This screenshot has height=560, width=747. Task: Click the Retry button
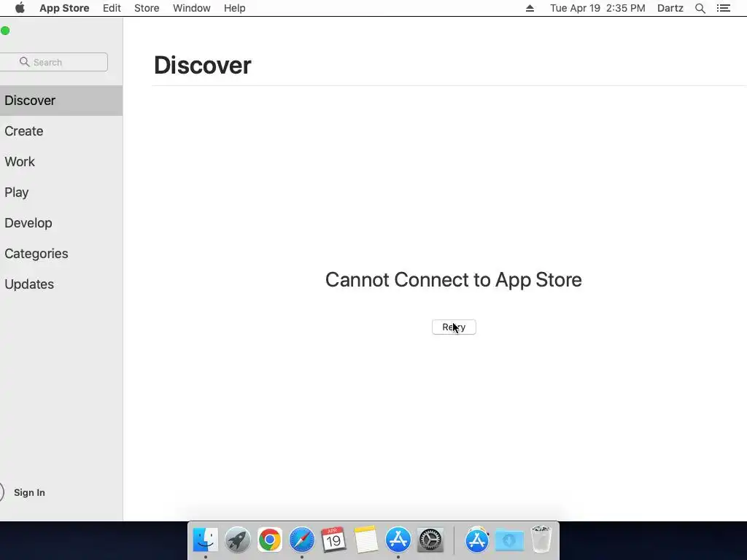[454, 327]
